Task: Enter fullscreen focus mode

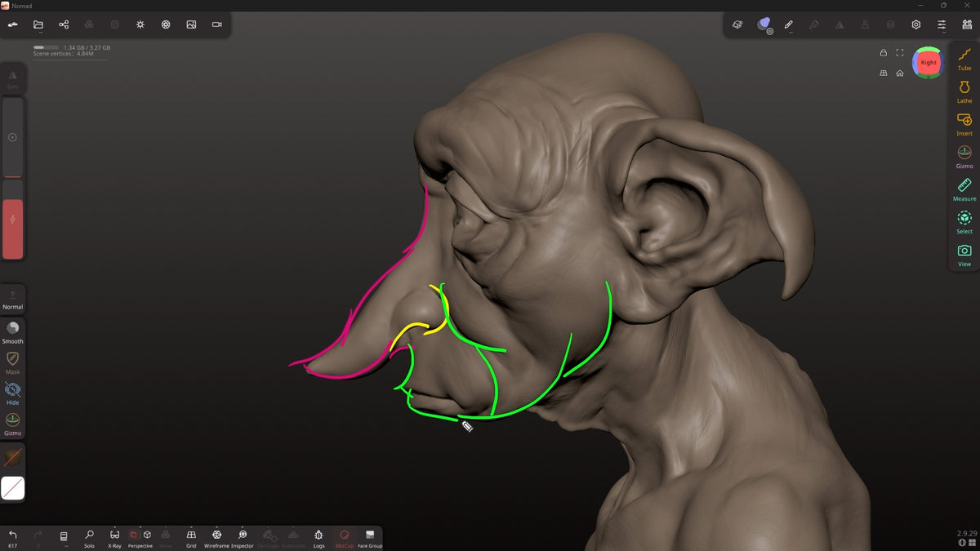Action: click(899, 53)
